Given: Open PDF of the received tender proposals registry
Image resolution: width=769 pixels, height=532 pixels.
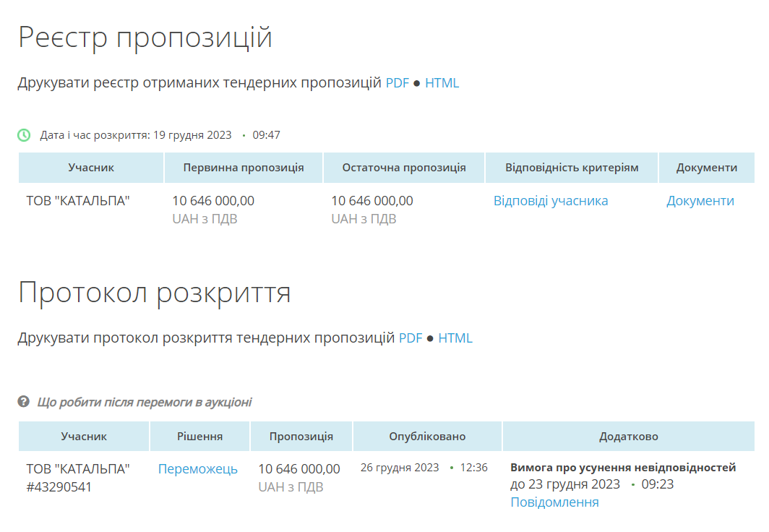Looking at the screenshot, I should pos(397,83).
